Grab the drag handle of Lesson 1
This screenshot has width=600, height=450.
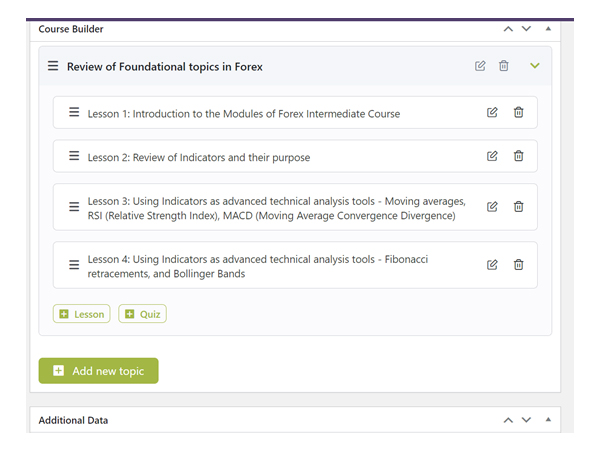(74, 112)
